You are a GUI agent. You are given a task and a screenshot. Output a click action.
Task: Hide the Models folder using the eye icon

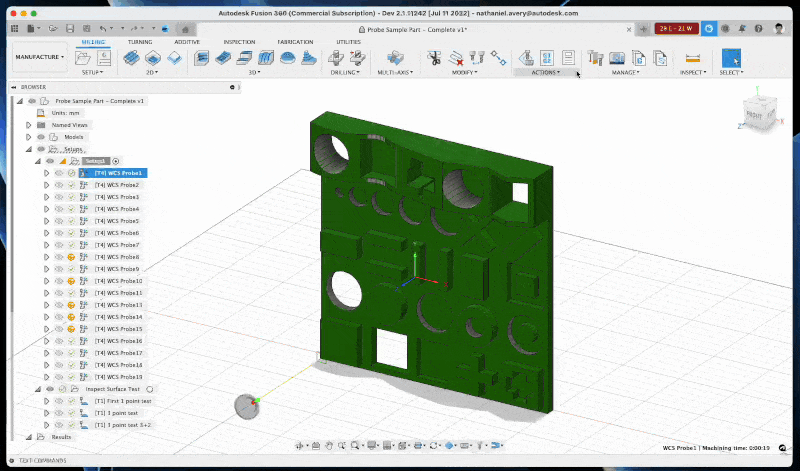click(41, 137)
